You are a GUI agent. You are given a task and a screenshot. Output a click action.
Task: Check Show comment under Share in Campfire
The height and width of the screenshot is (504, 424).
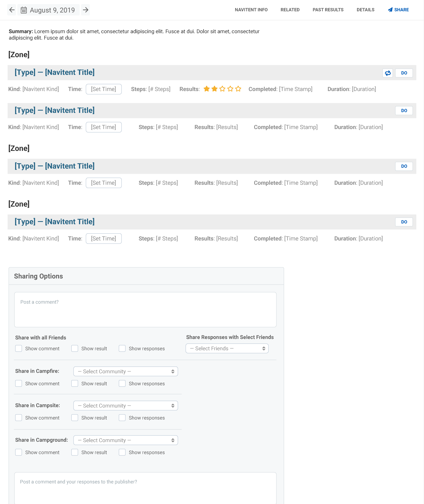point(19,383)
